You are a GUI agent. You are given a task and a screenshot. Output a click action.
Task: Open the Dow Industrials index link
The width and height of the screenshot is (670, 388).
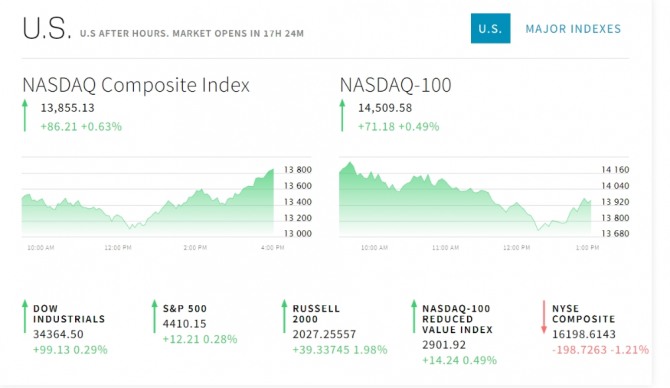click(69, 314)
